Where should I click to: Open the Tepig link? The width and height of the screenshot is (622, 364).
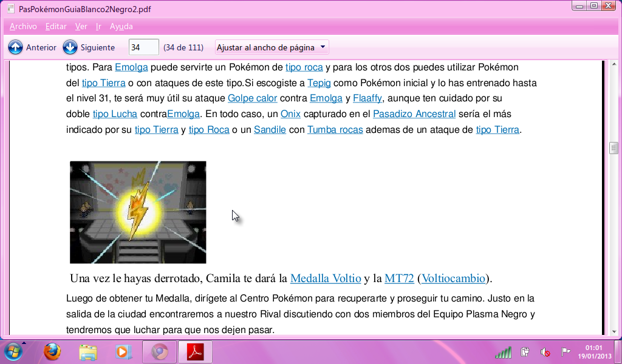[319, 83]
